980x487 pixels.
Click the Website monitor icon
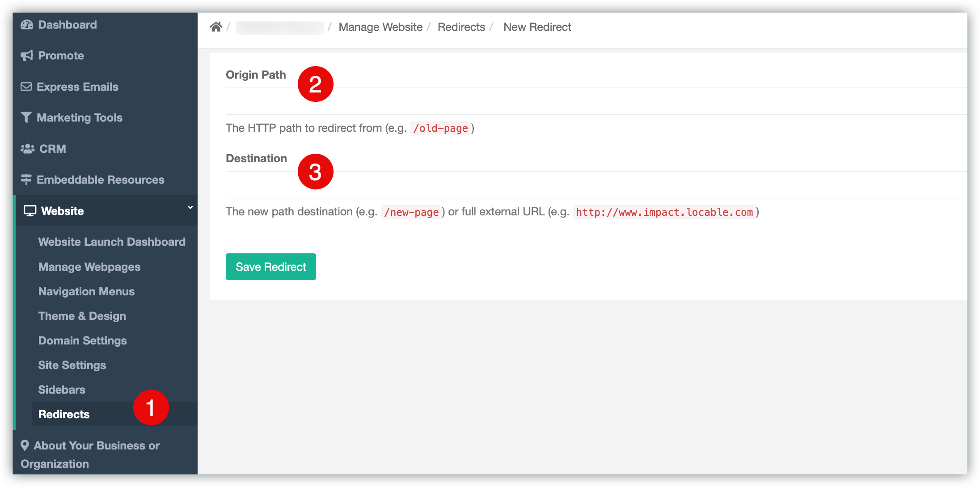30,211
